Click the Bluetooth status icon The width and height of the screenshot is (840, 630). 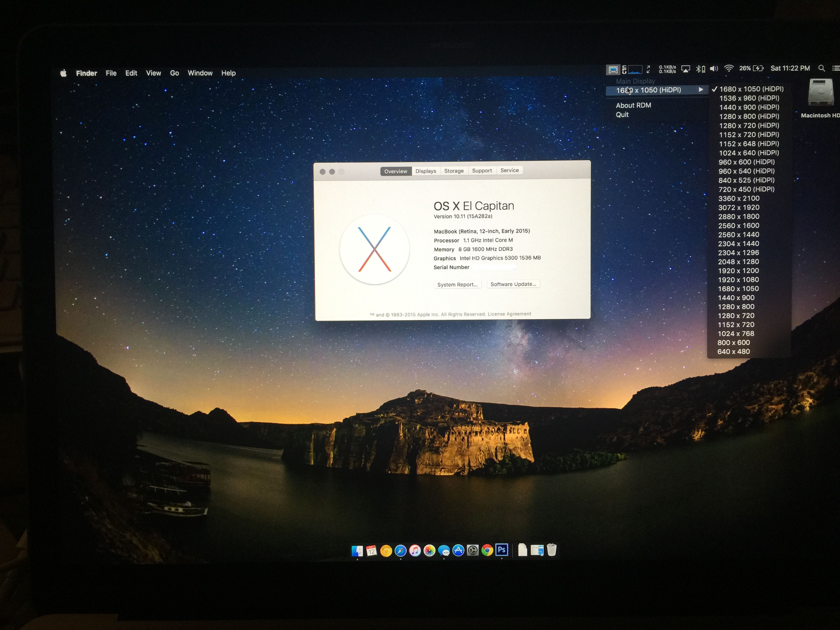click(699, 69)
